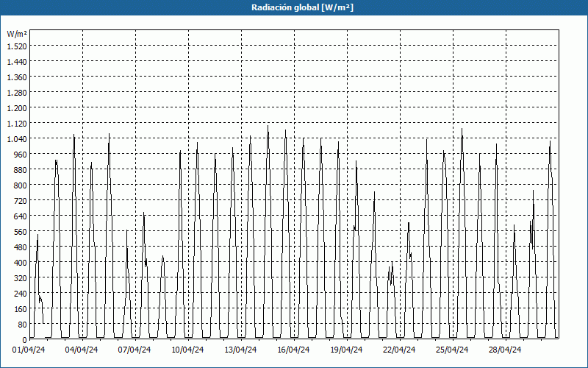Viewport: 588px width, 368px height.
Task: Select the 400 y-axis value
Action: [x=21, y=263]
